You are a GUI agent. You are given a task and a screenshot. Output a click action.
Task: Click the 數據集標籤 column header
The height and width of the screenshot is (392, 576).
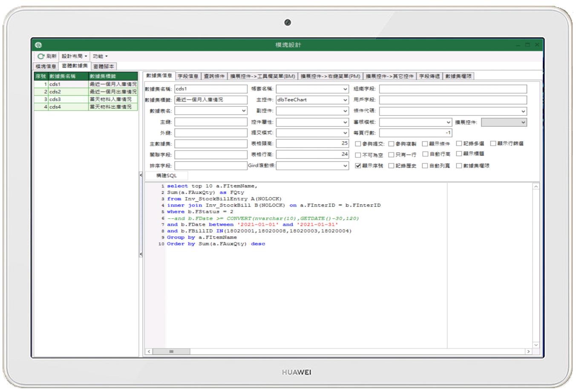click(113, 76)
